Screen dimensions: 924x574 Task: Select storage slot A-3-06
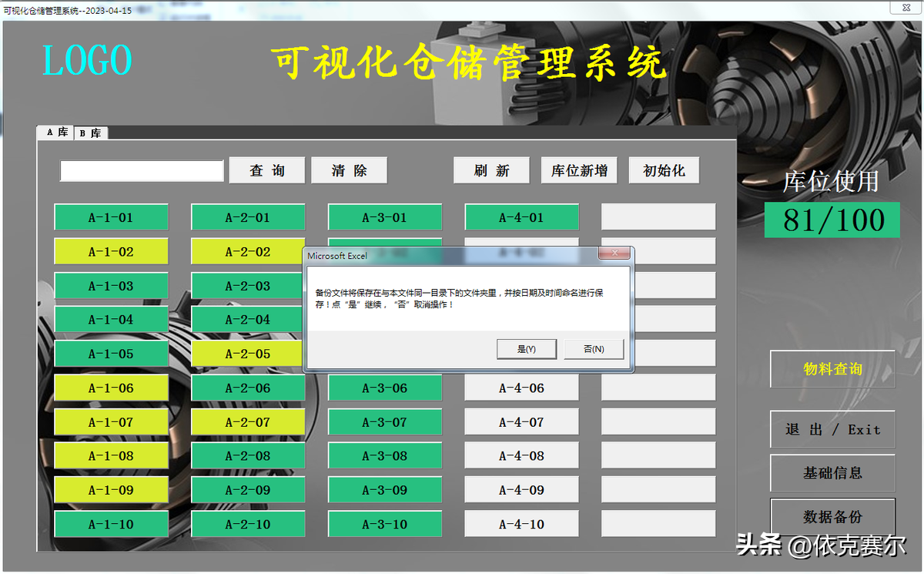pyautogui.click(x=385, y=388)
